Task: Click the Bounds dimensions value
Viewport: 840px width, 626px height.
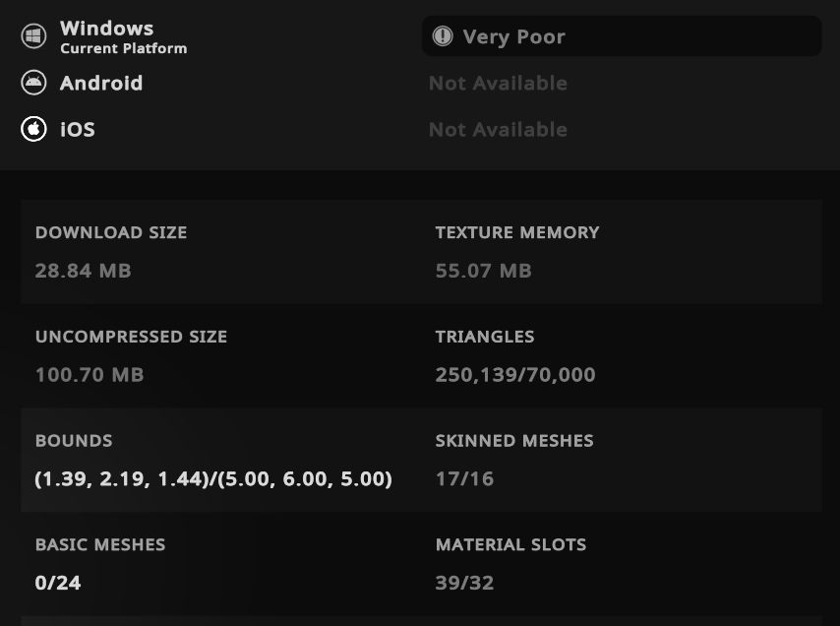Action: coord(213,479)
